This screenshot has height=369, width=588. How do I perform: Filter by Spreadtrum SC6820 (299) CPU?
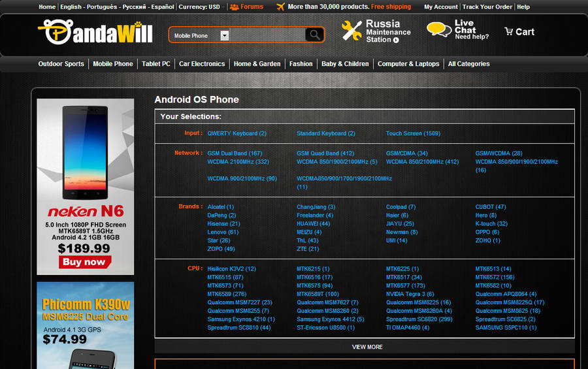click(419, 319)
